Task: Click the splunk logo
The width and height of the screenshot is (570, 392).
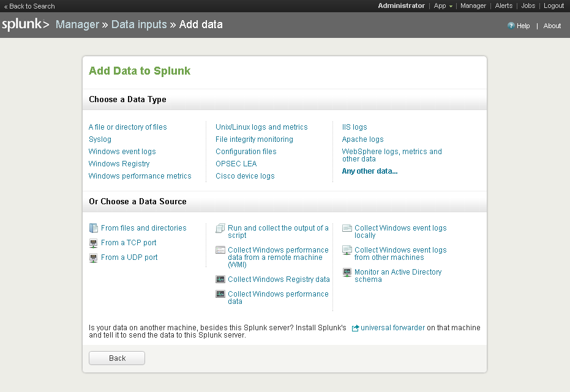Action: (x=26, y=24)
